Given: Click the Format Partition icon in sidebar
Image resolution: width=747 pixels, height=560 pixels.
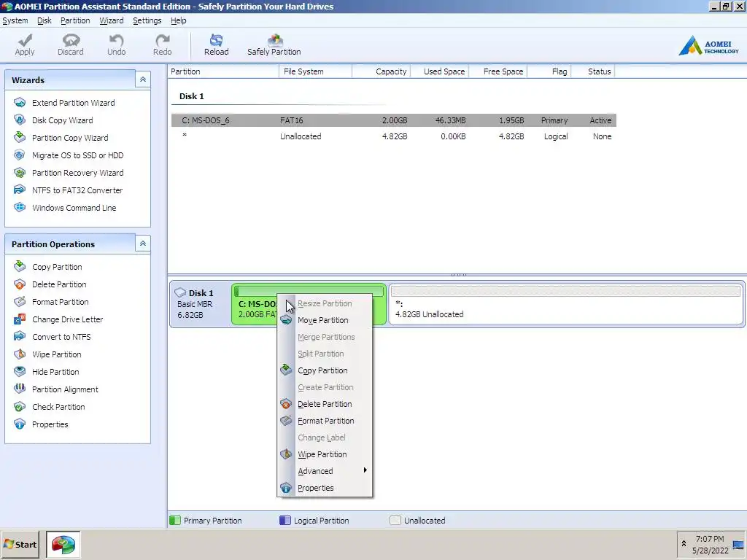Looking at the screenshot, I should tap(20, 301).
